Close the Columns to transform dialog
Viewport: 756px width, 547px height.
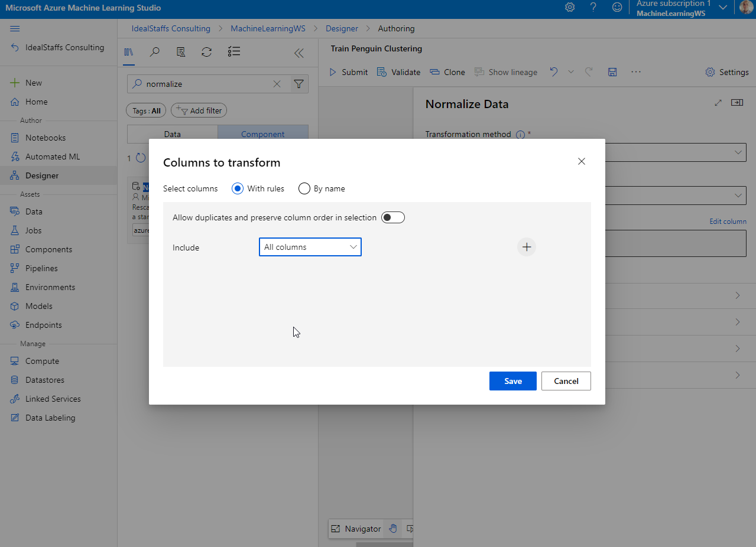[582, 161]
